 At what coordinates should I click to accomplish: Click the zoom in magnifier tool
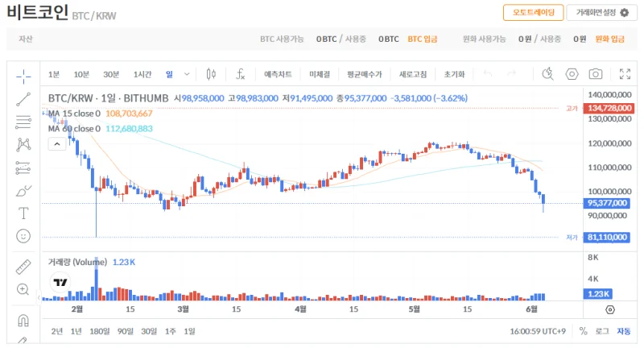(23, 289)
